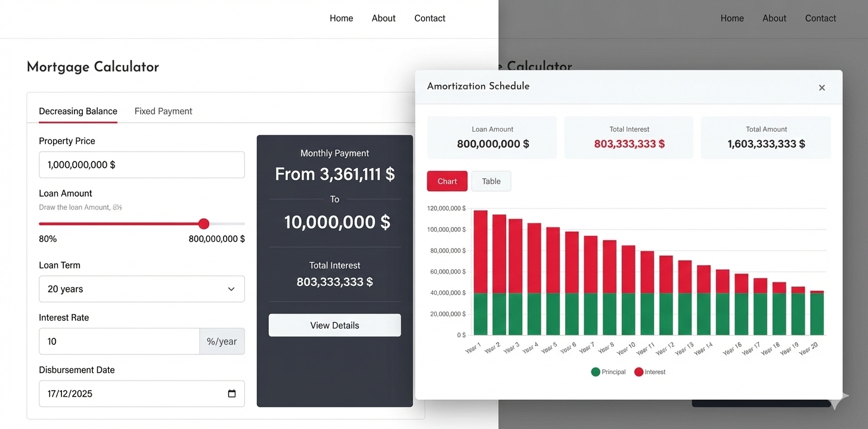Open the Disbursement Date calendar picker icon

point(232,394)
